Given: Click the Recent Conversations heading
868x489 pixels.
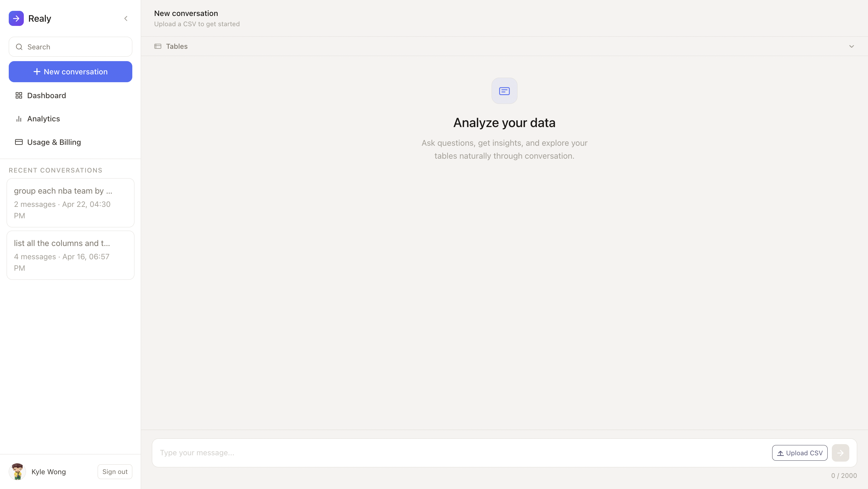Looking at the screenshot, I should pyautogui.click(x=55, y=170).
